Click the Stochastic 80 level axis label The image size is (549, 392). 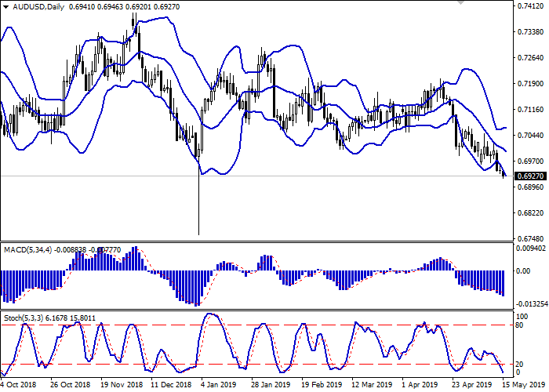(518, 325)
